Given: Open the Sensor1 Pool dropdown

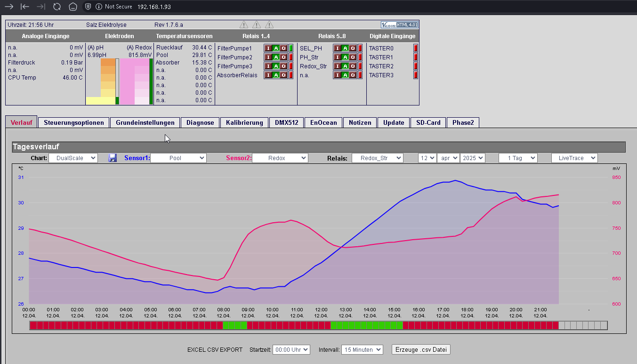Looking at the screenshot, I should [178, 158].
